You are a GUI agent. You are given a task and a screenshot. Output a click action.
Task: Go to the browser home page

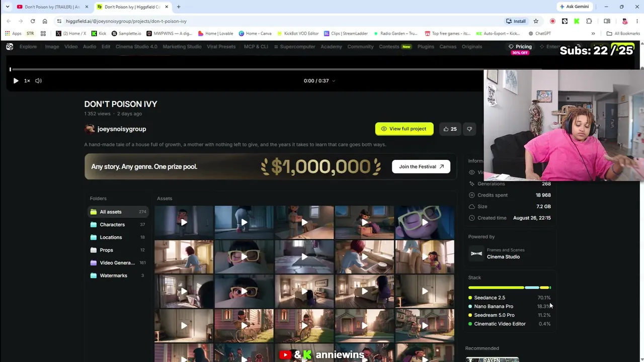[45, 21]
